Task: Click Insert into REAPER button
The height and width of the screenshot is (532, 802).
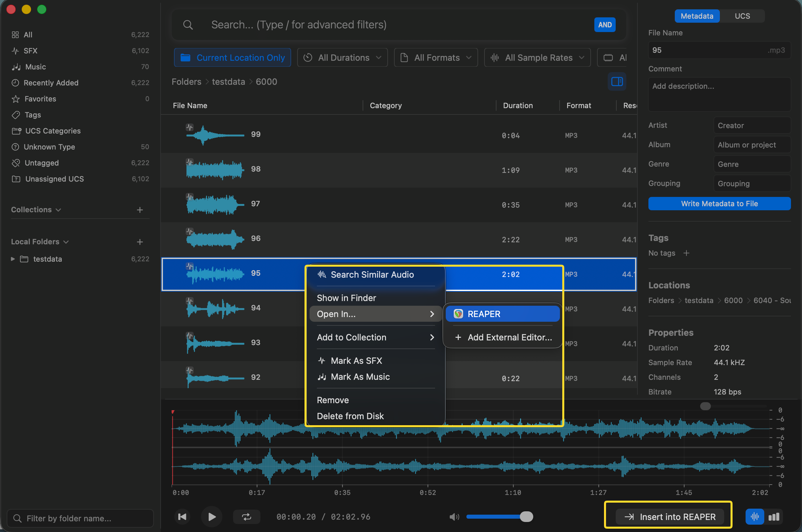Action: 670,517
